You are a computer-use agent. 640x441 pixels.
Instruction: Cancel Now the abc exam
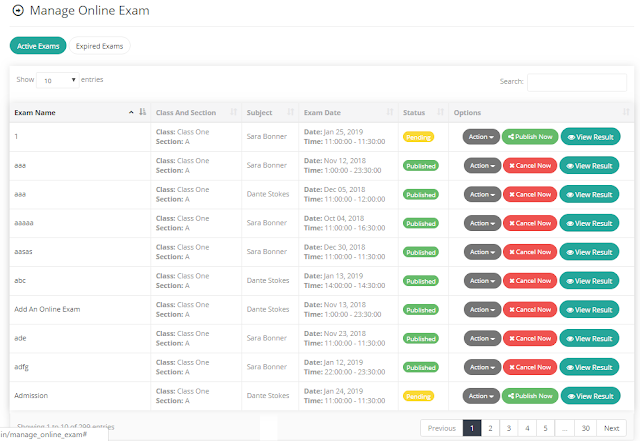tap(530, 281)
